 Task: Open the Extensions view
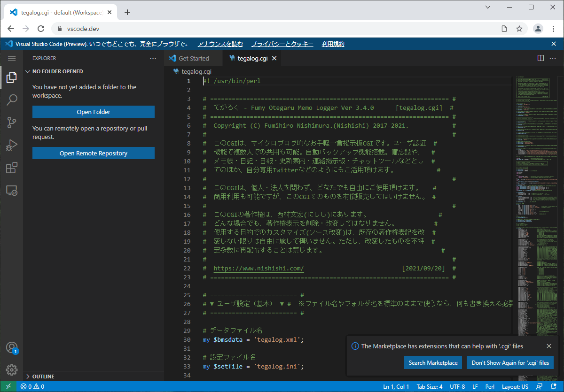tap(12, 168)
